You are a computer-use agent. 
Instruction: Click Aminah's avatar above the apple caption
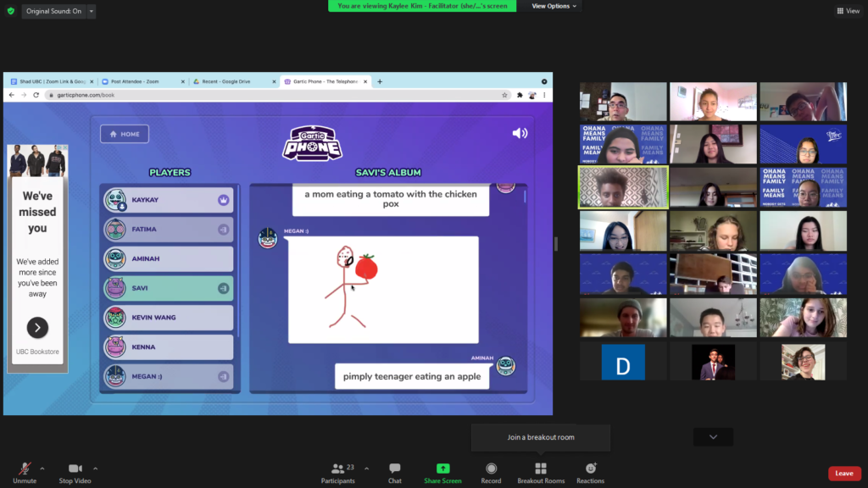point(505,366)
